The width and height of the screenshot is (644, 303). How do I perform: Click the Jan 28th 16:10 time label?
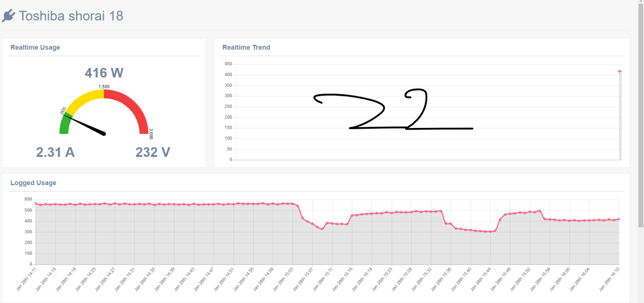(x=609, y=279)
